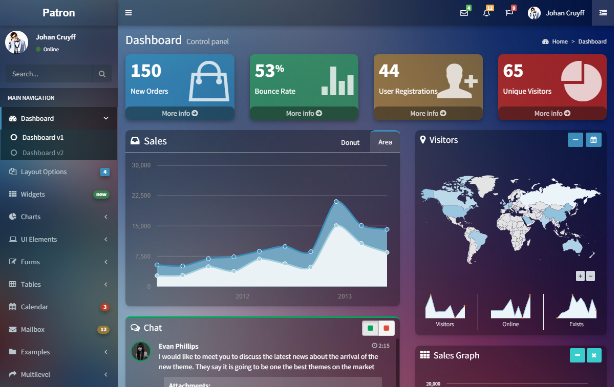Click the Calendar icon in sidebar
This screenshot has height=387, width=614.
13,306
